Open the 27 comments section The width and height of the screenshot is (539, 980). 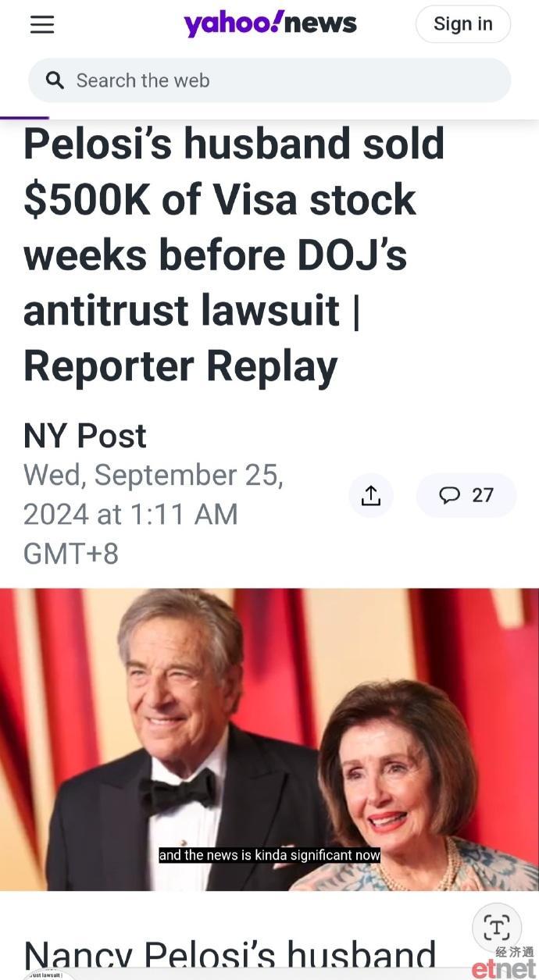point(466,495)
